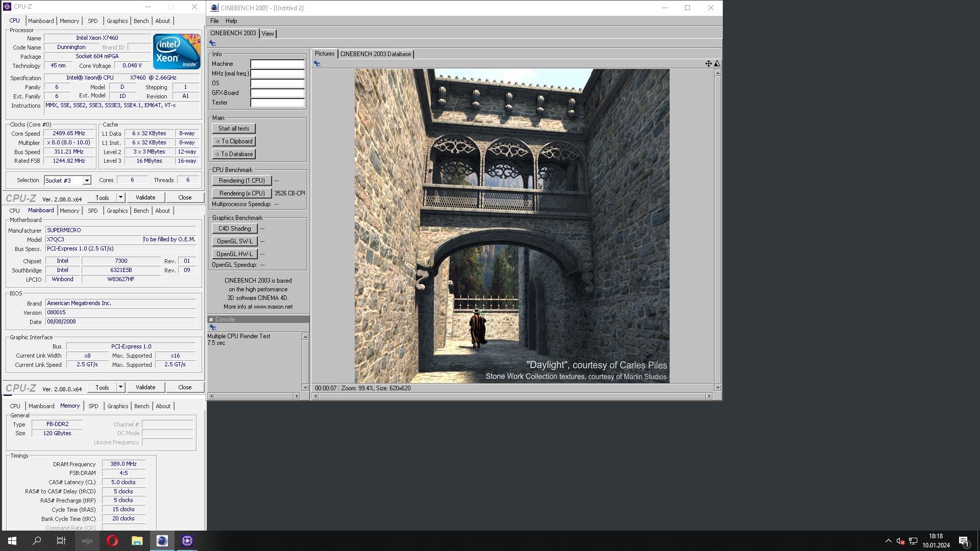Click the To Clipboard button
This screenshot has width=980, height=551.
234,141
